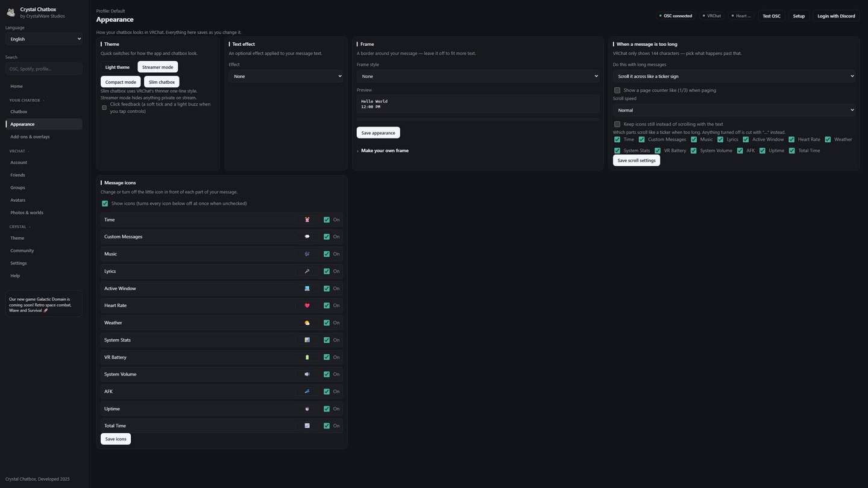Screen dimensions: 868x488
Task: Toggle Compact mode button
Action: point(121,82)
